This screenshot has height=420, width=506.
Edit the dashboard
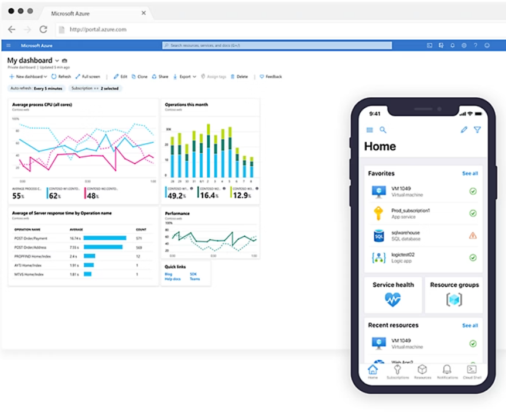pyautogui.click(x=121, y=77)
